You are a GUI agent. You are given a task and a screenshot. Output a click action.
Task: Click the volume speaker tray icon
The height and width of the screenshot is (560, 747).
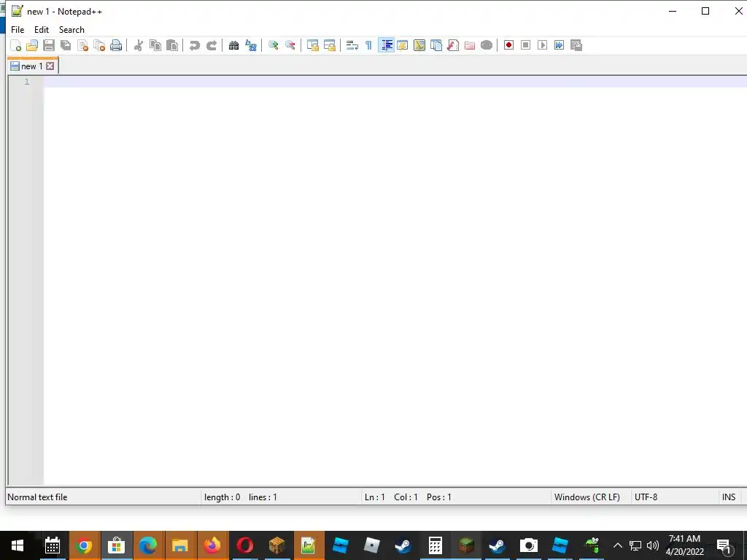653,545
